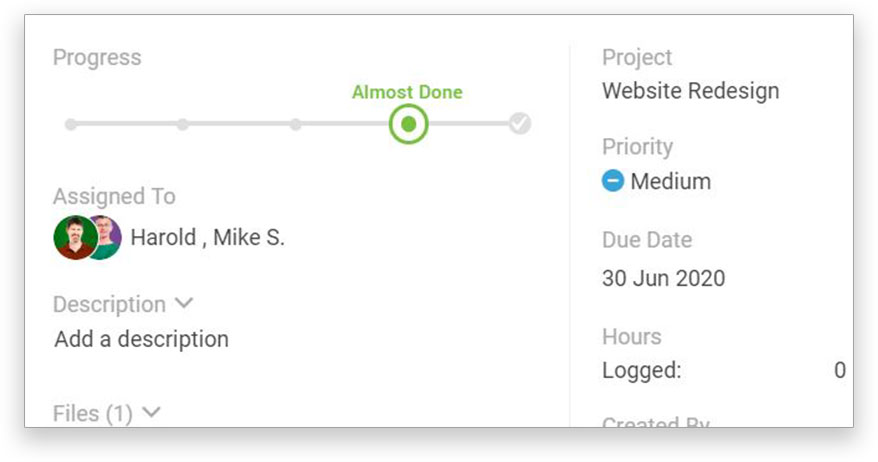Change the due date 30 Jun 2020
Image resolution: width=878 pixels, height=462 pixels.
coord(664,278)
